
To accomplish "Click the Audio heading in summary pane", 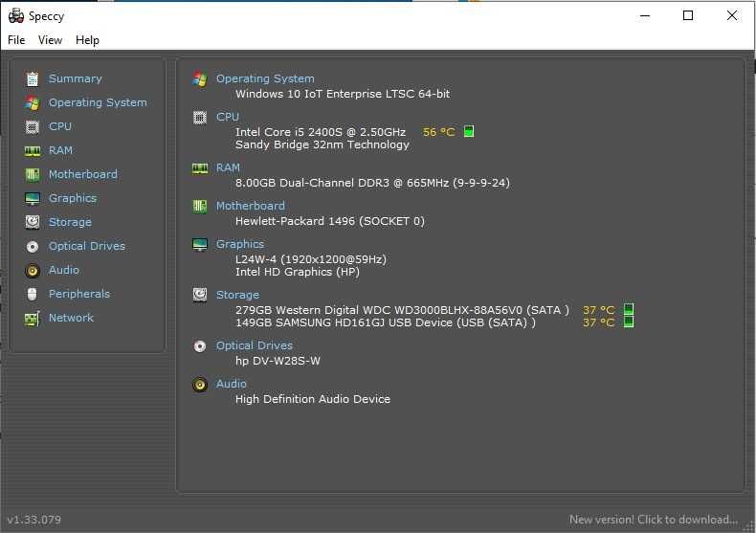I will click(232, 384).
